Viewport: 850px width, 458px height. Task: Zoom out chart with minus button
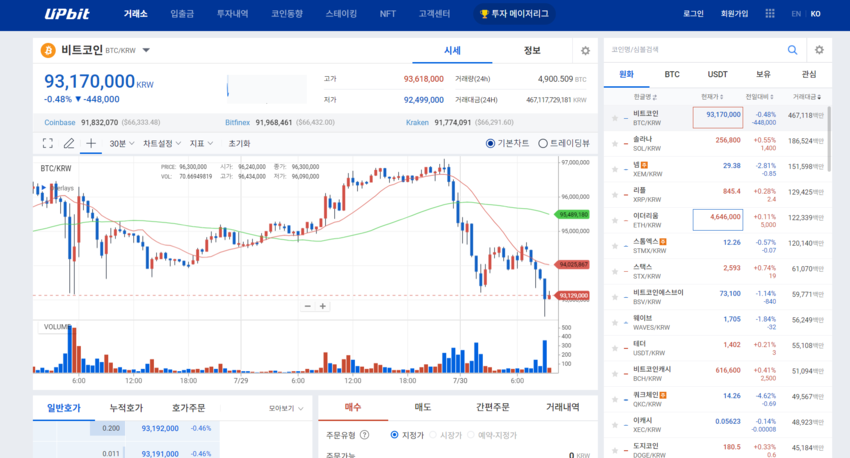click(x=308, y=306)
